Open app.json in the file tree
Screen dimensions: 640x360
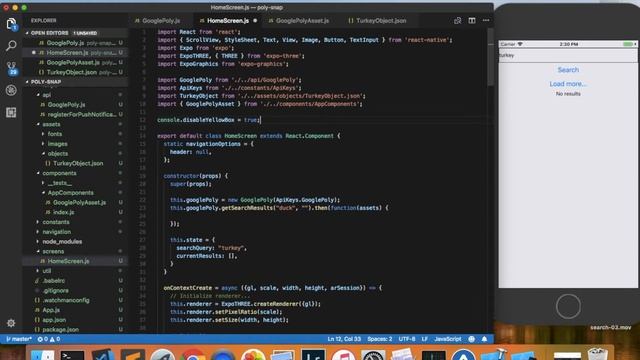(x=76, y=320)
